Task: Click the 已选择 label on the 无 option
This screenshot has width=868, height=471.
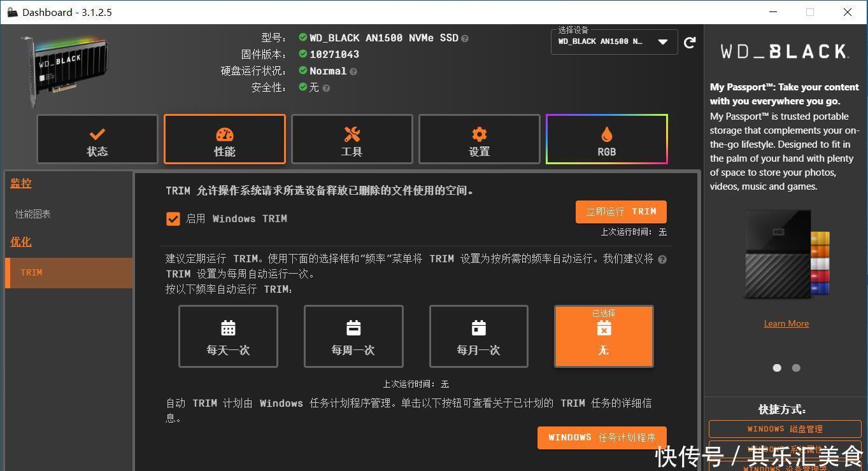Action: (x=604, y=313)
